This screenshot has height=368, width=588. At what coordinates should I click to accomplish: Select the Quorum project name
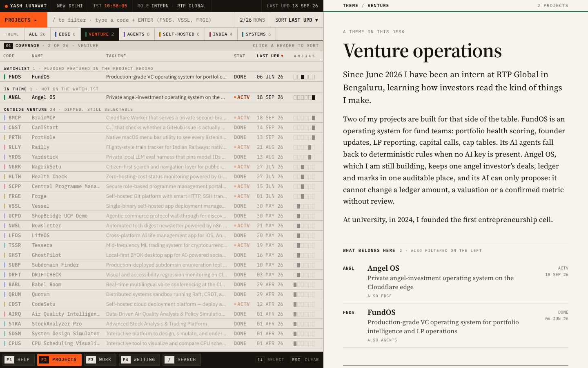pyautogui.click(x=40, y=294)
